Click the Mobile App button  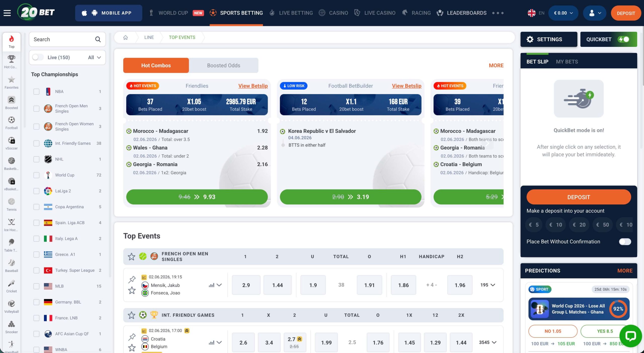pyautogui.click(x=108, y=13)
